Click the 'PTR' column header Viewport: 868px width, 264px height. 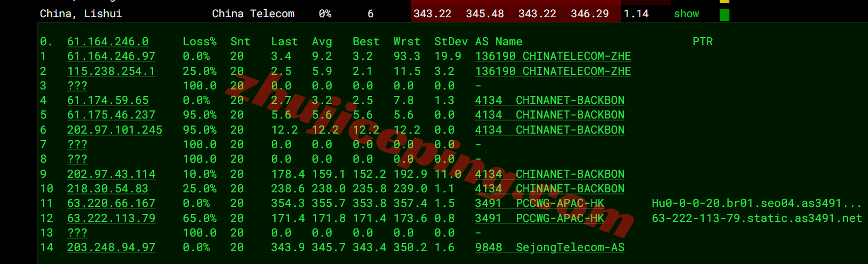702,41
